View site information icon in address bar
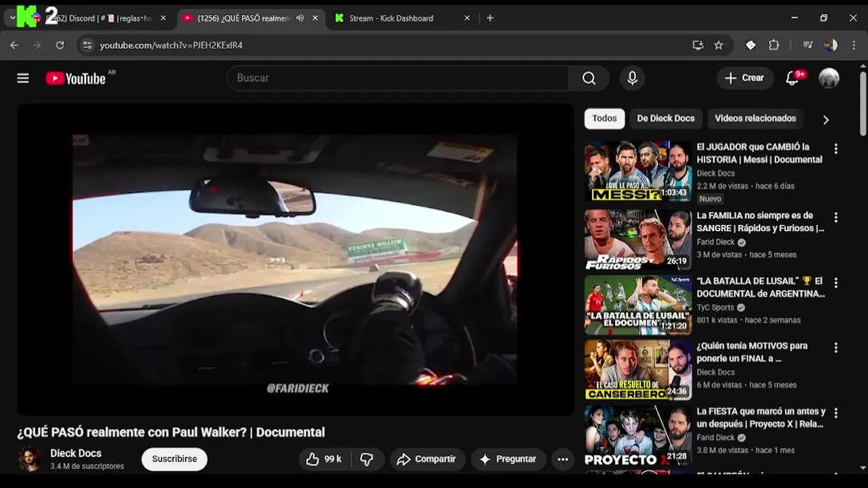The height and width of the screenshot is (488, 868). click(x=86, y=45)
